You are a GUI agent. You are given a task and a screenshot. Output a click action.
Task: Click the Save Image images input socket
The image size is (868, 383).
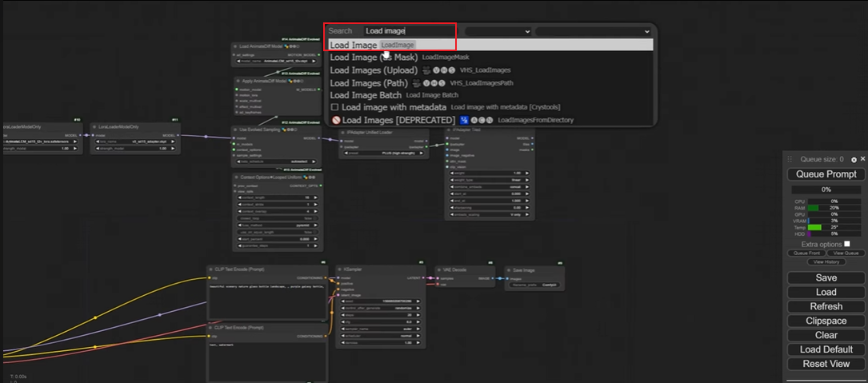click(506, 278)
